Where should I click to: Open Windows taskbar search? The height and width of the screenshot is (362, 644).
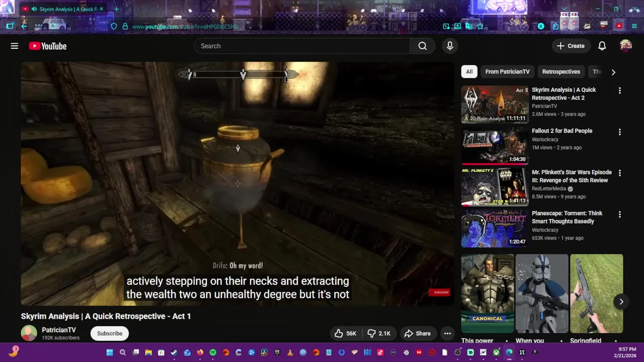[123, 352]
